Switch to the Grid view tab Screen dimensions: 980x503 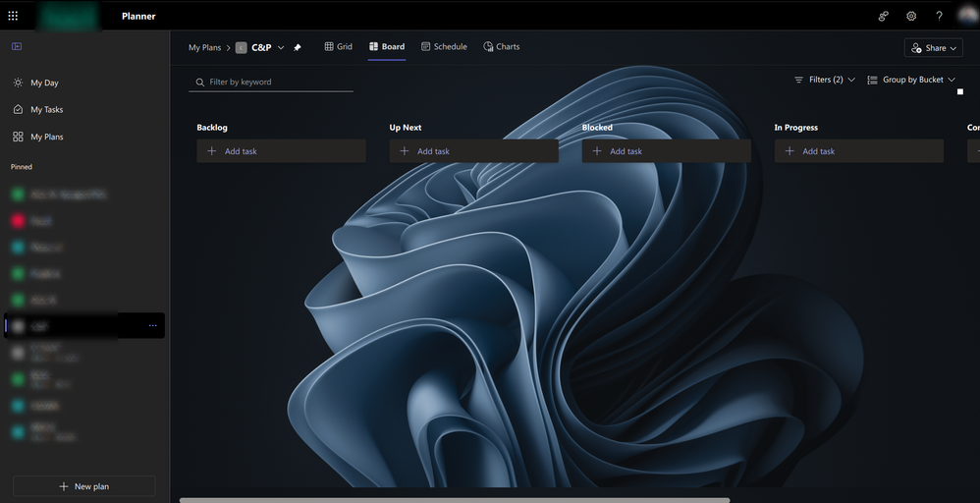click(x=338, y=46)
